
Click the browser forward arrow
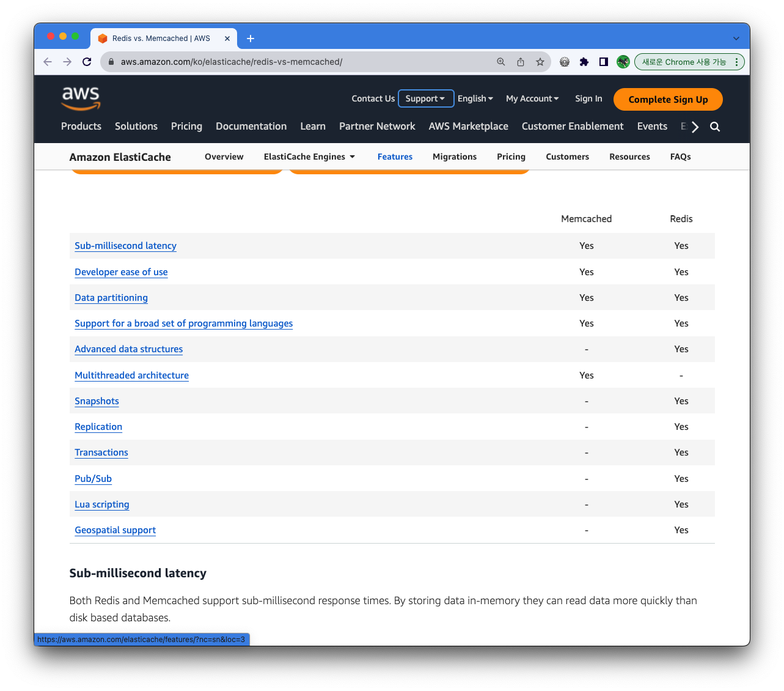(x=67, y=62)
